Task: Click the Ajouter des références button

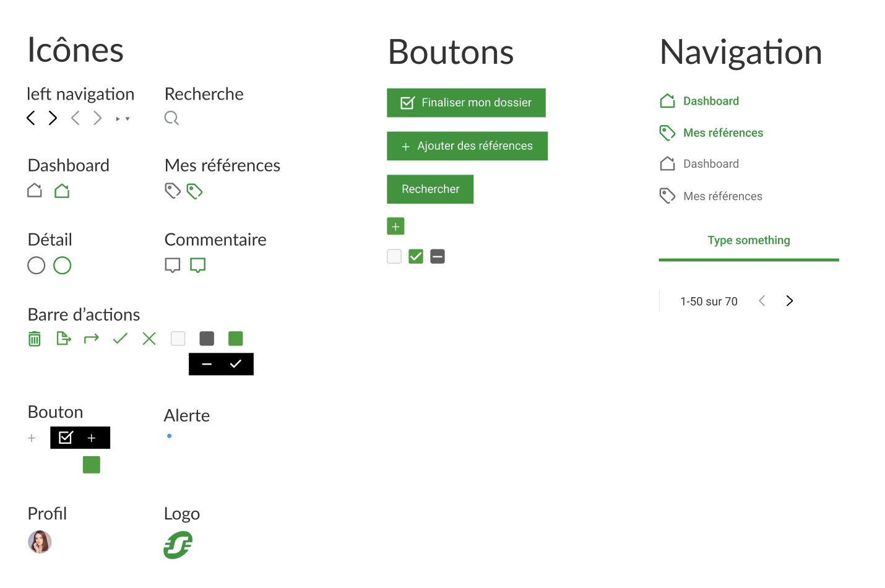Action: 467,146
